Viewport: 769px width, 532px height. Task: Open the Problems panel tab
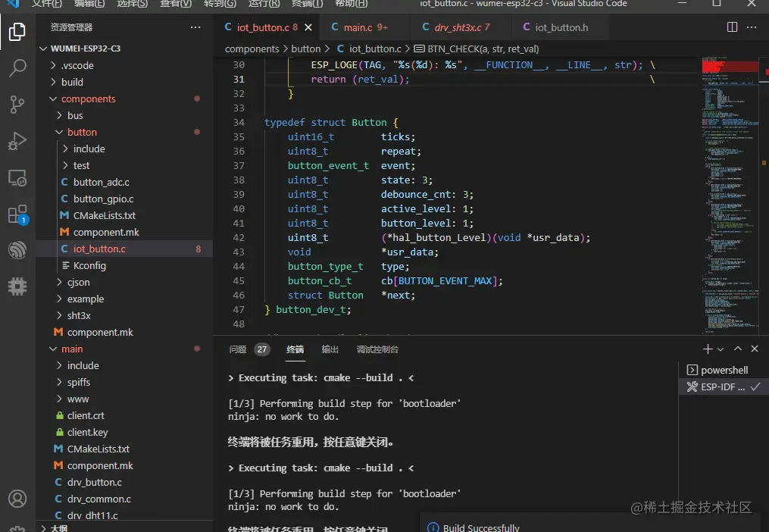pos(249,349)
